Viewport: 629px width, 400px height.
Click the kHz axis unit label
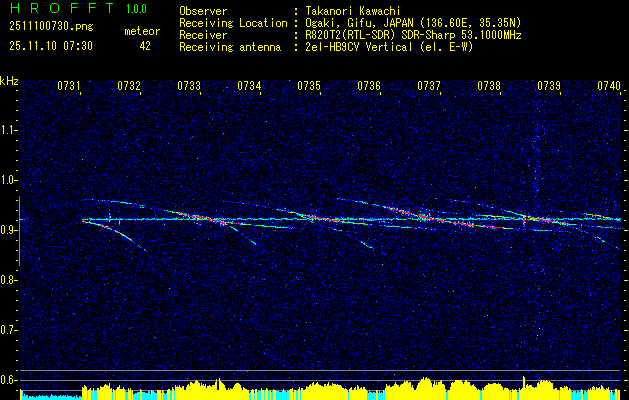pos(9,81)
